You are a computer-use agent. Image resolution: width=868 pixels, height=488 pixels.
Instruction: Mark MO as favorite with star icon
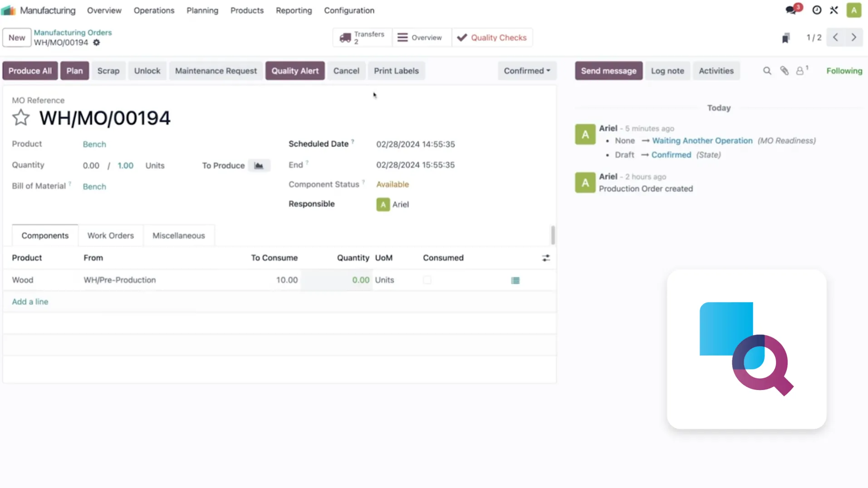tap(21, 118)
